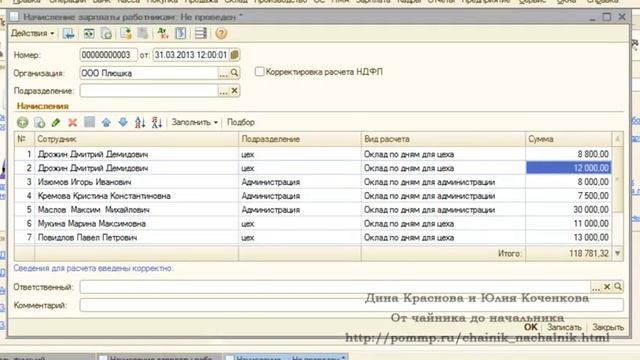This screenshot has width=640, height=360.
Task: Click the Номер input field
Action: click(x=109, y=55)
